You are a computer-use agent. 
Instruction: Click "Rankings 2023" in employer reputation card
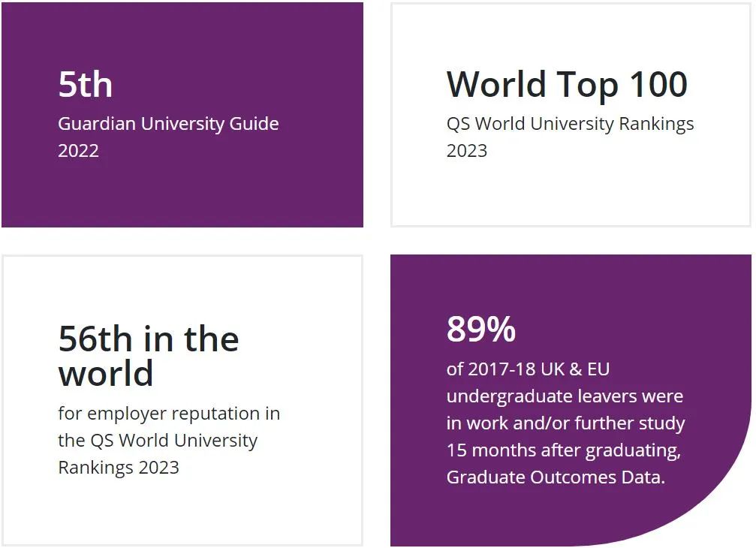coord(119,468)
